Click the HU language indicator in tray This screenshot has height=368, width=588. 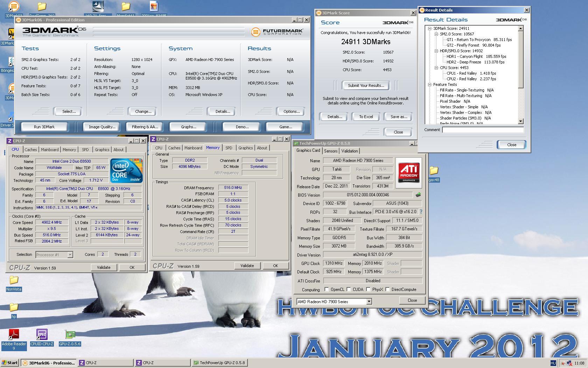553,363
